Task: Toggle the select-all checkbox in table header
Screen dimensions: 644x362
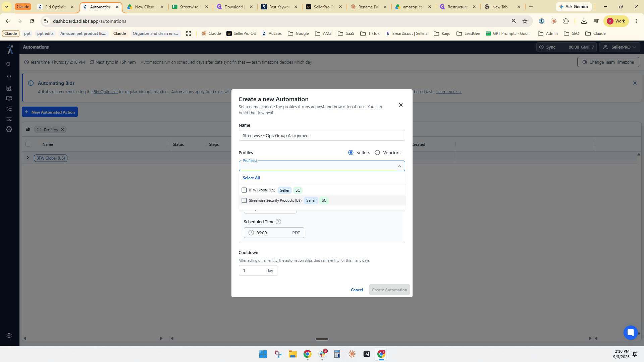Action: tap(28, 144)
